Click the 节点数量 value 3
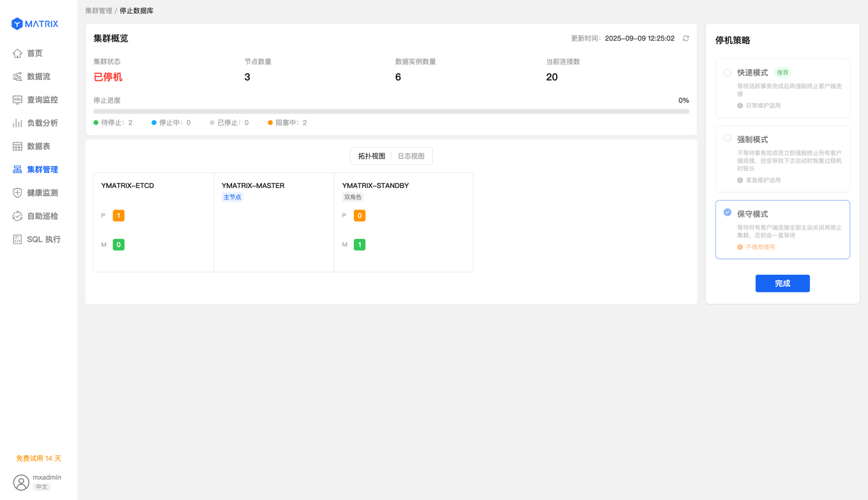Screen dimensions: 868x500 248,77
